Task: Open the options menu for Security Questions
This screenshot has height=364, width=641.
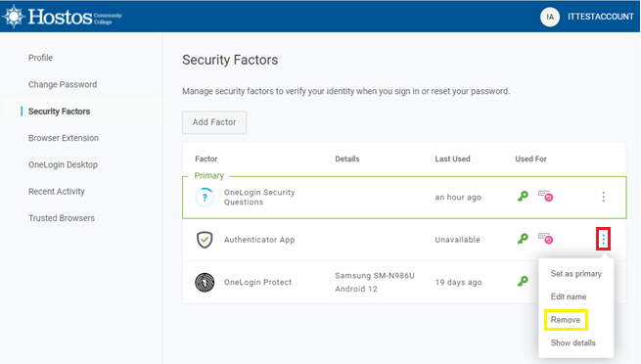Action: (604, 197)
